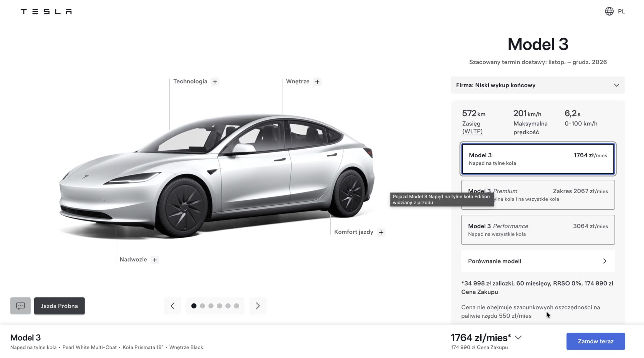
Task: Click the Komfort jazdy label
Action: coord(354,232)
